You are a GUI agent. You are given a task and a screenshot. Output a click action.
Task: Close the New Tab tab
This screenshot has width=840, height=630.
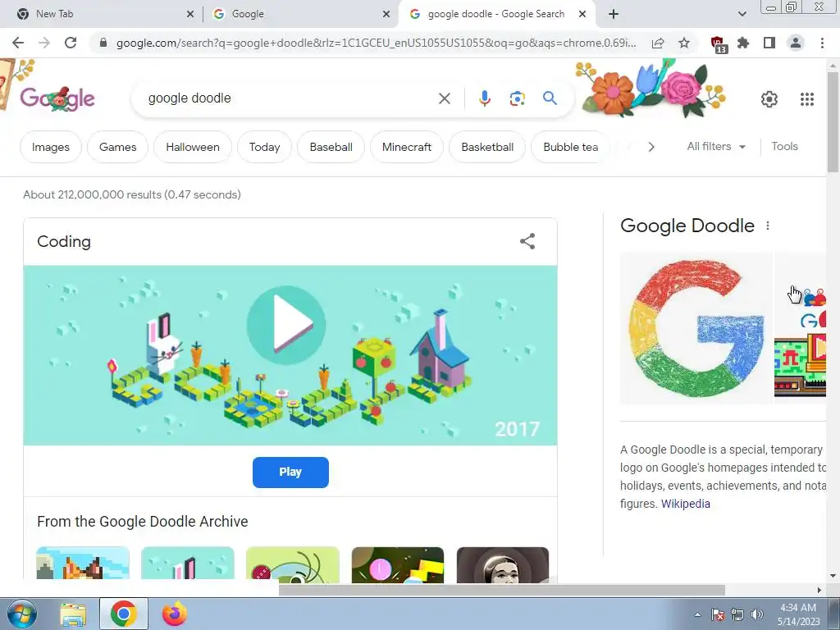[x=190, y=14]
